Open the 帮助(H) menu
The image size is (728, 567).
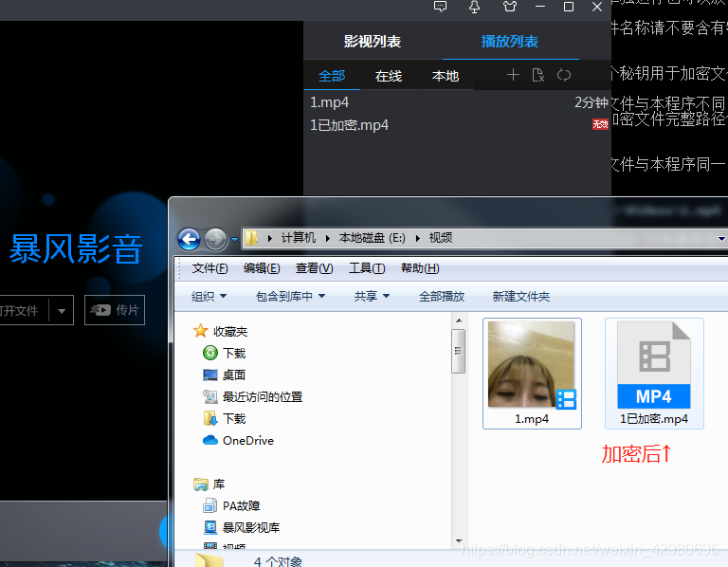coord(420,268)
